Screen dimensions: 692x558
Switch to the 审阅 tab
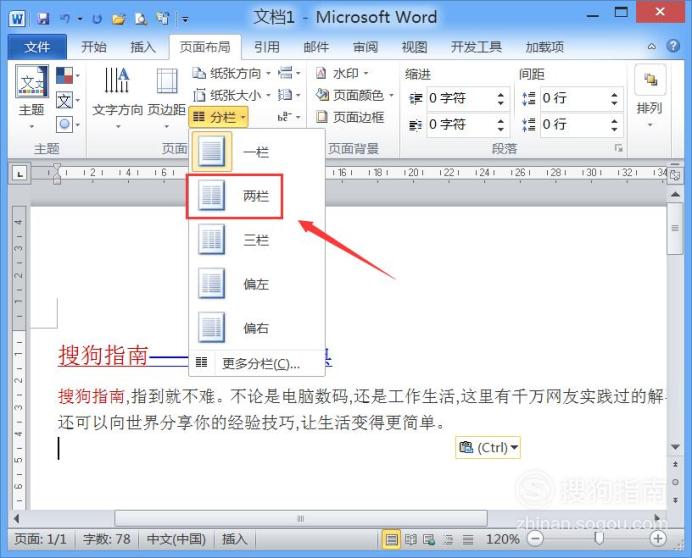[x=365, y=47]
